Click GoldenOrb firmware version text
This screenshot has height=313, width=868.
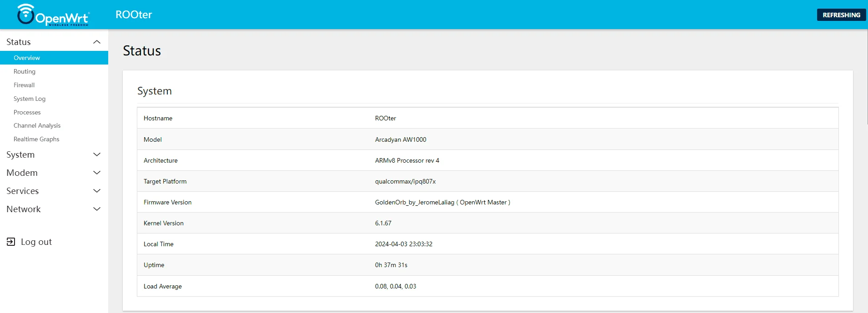click(x=442, y=202)
